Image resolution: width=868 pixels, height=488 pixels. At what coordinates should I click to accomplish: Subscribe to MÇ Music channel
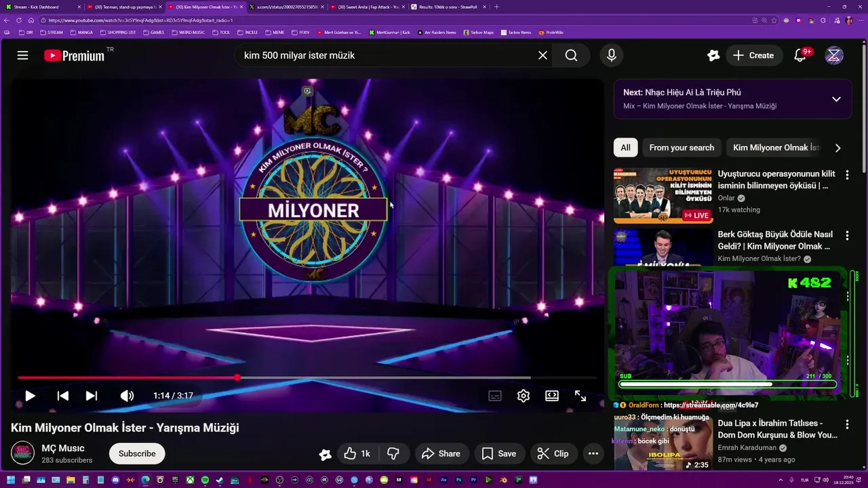(x=137, y=453)
